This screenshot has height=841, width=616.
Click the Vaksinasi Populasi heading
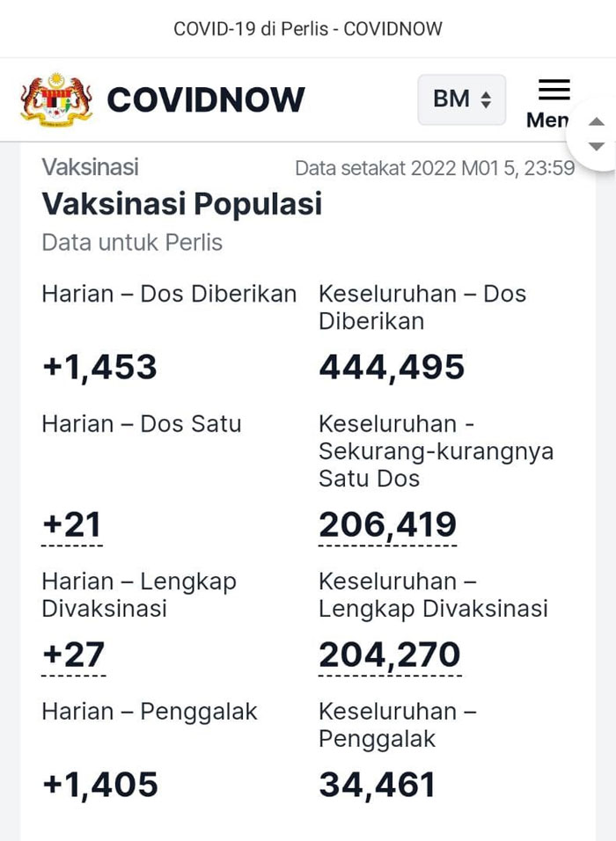tap(182, 204)
